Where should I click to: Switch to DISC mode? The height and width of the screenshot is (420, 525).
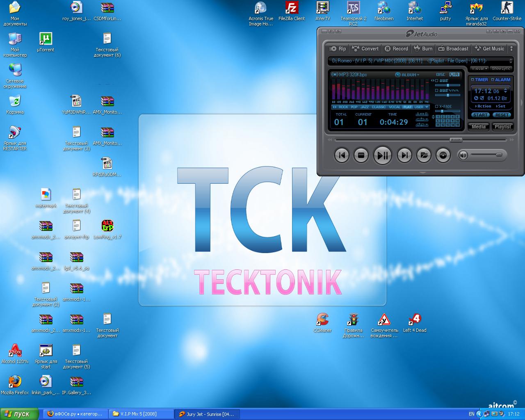[x=441, y=75]
